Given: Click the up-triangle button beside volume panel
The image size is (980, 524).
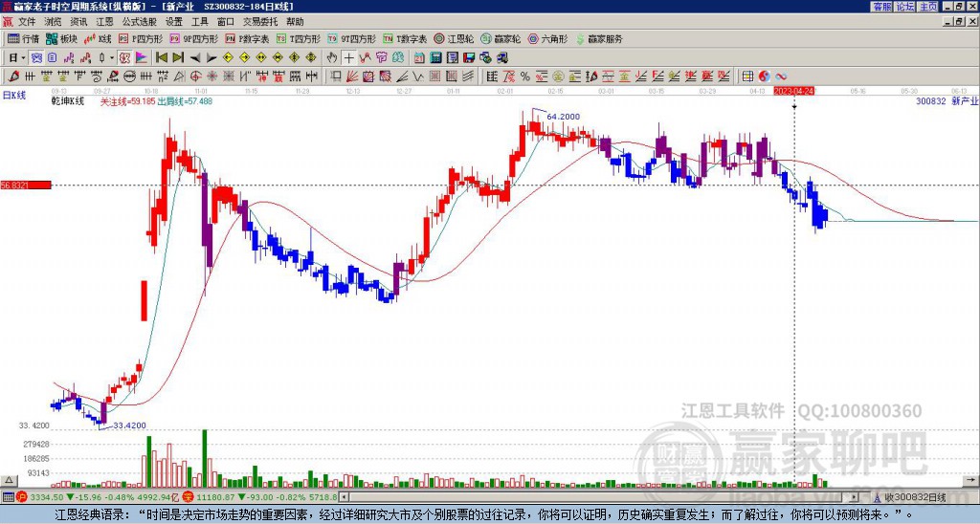Looking at the screenshot, I should click(x=8, y=480).
